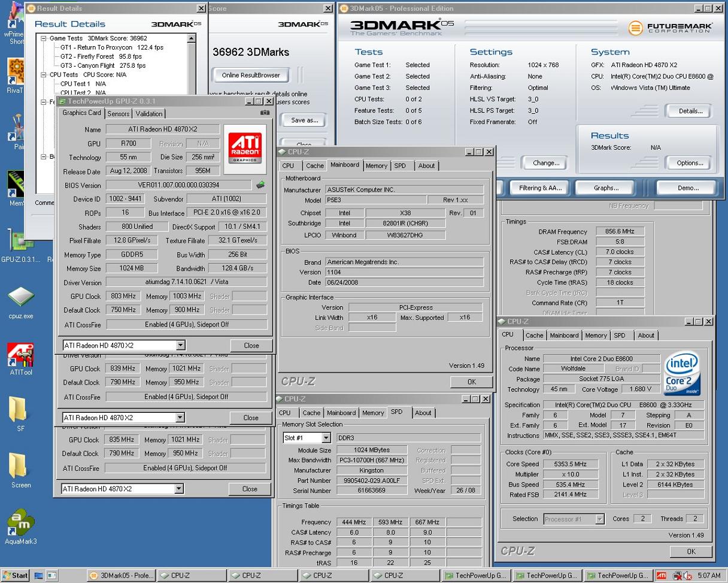Open the Cache tab in CPU-Z SPD window
Image resolution: width=728 pixels, height=583 pixels.
pyautogui.click(x=311, y=413)
